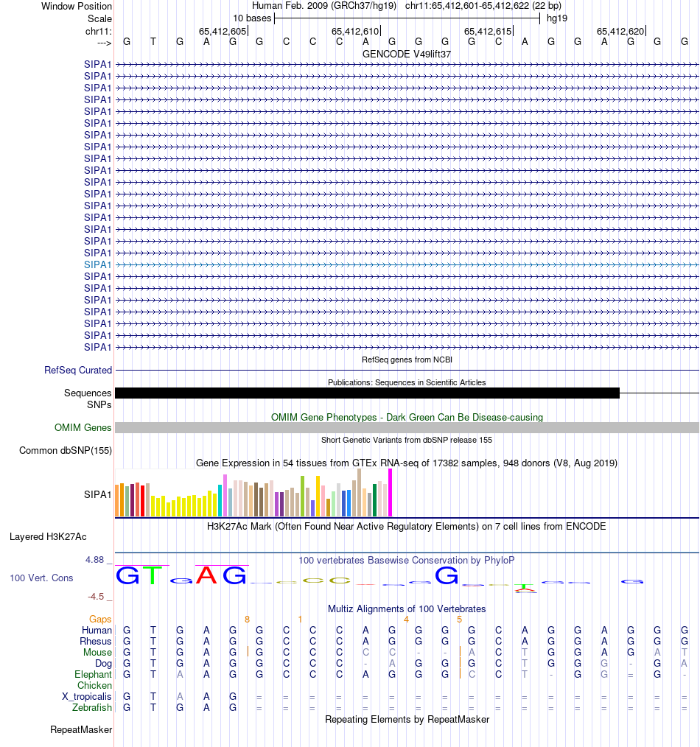Click the Layered H3K27Ac track label
The width and height of the screenshot is (700, 747).
coord(48,537)
